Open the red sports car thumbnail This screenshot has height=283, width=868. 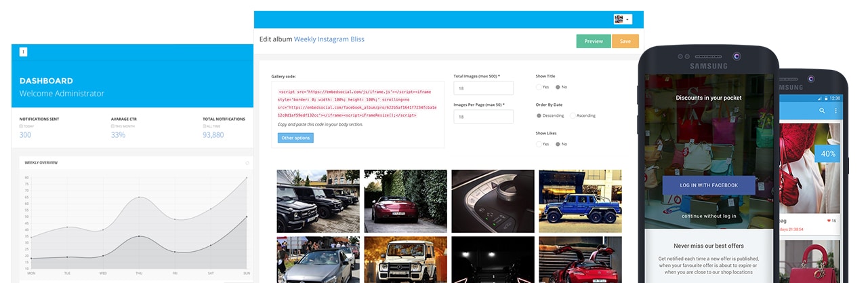(405, 201)
